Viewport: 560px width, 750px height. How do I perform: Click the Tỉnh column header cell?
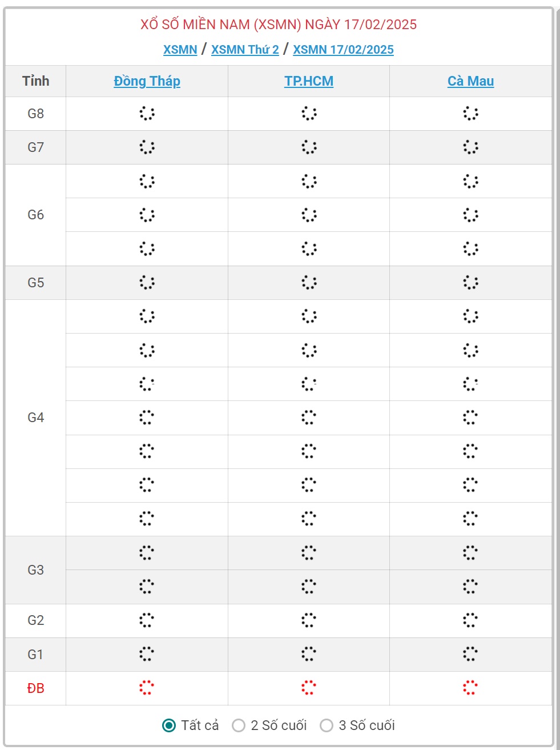[x=36, y=81]
